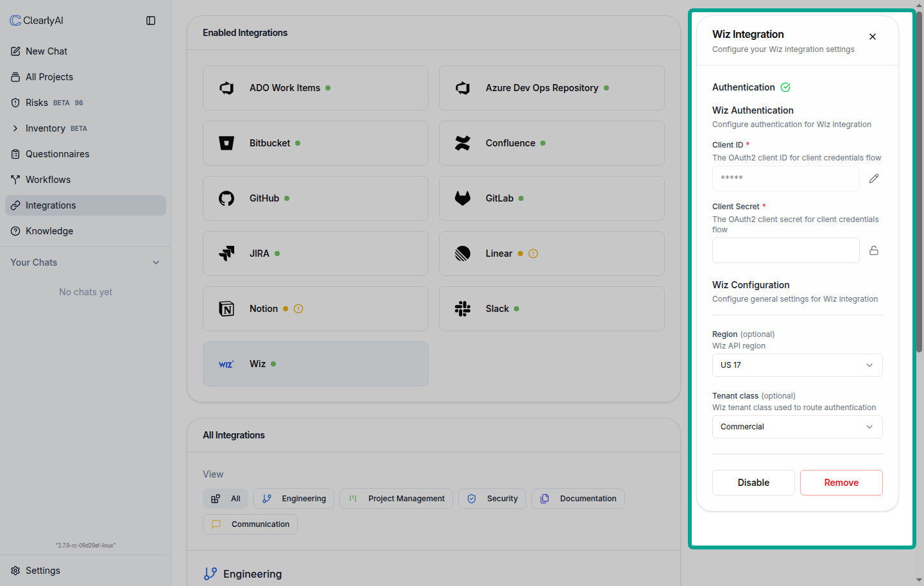Select the Azure Dev Ops Repository label
Image resolution: width=924 pixels, height=586 pixels.
tap(542, 88)
